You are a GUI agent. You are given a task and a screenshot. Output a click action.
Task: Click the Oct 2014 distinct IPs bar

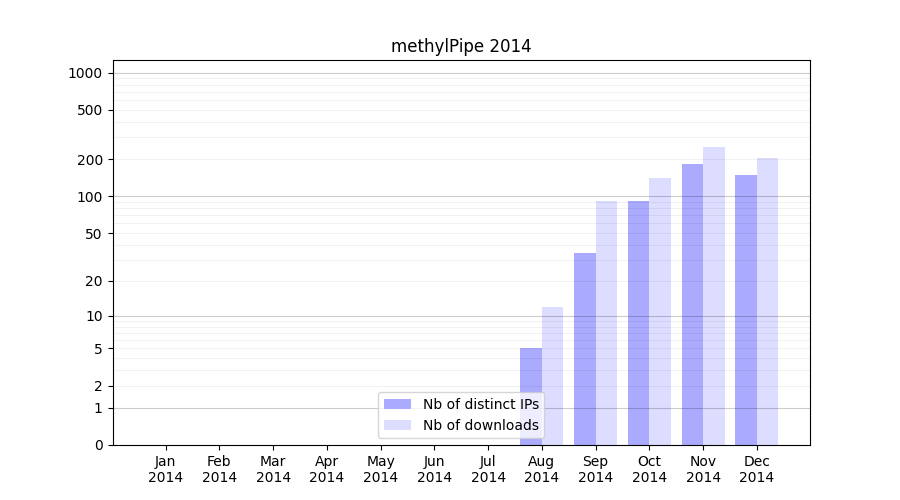tap(638, 322)
